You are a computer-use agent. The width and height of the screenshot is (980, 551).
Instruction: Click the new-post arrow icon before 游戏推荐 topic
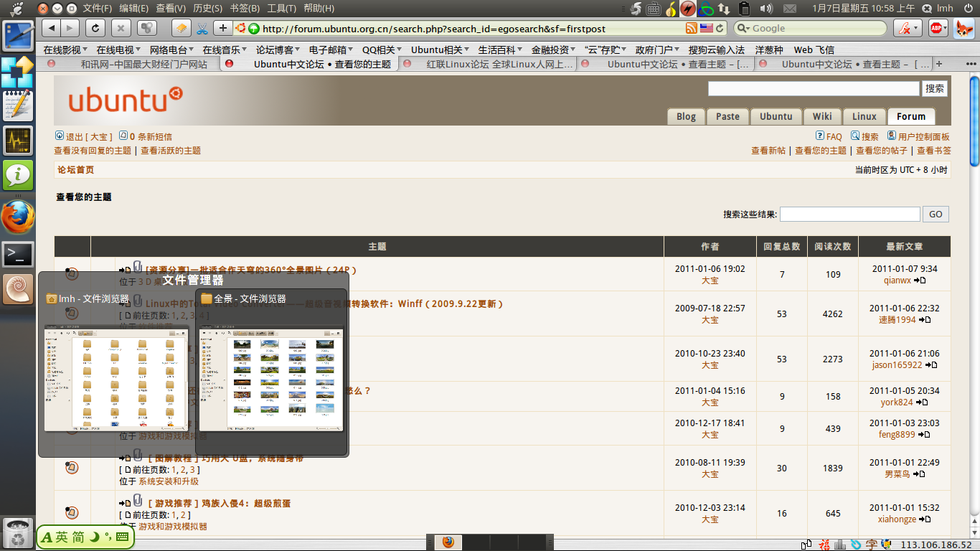125,504
